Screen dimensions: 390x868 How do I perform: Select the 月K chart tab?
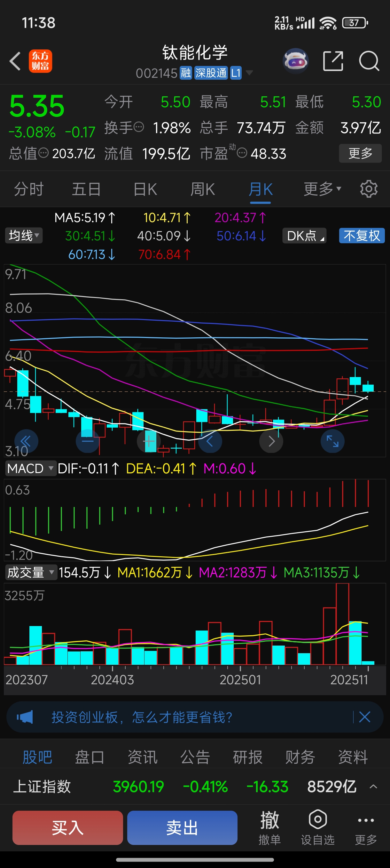[261, 189]
